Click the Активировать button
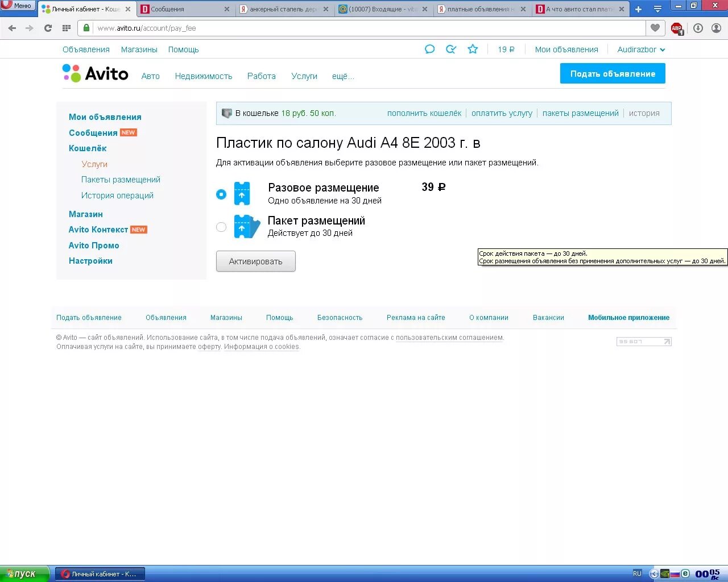The image size is (728, 582). tap(256, 261)
